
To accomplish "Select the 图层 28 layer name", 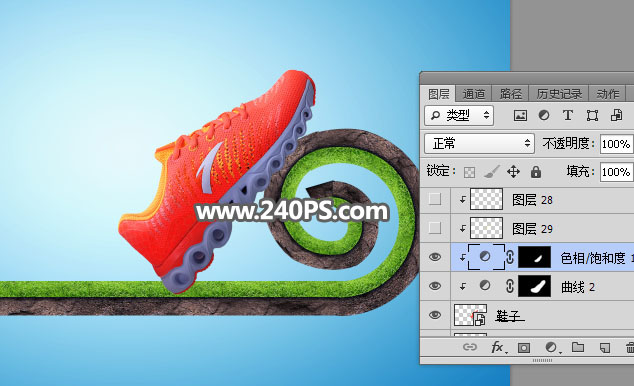I will [x=532, y=200].
